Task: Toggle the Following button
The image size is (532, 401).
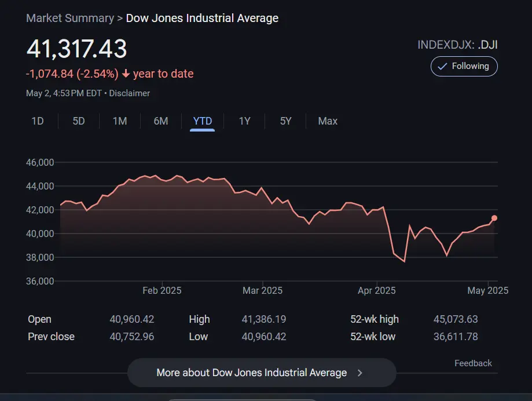Action: (x=464, y=66)
